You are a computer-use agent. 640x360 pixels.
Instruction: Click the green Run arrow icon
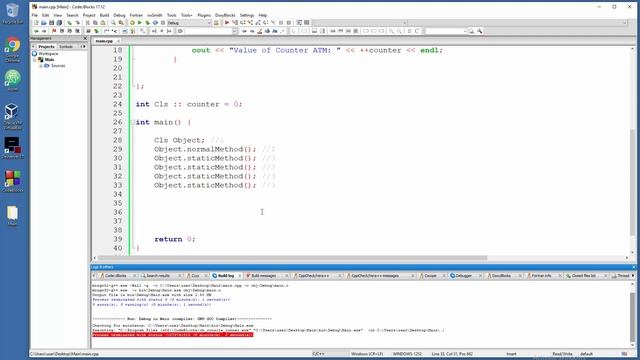(140, 23)
